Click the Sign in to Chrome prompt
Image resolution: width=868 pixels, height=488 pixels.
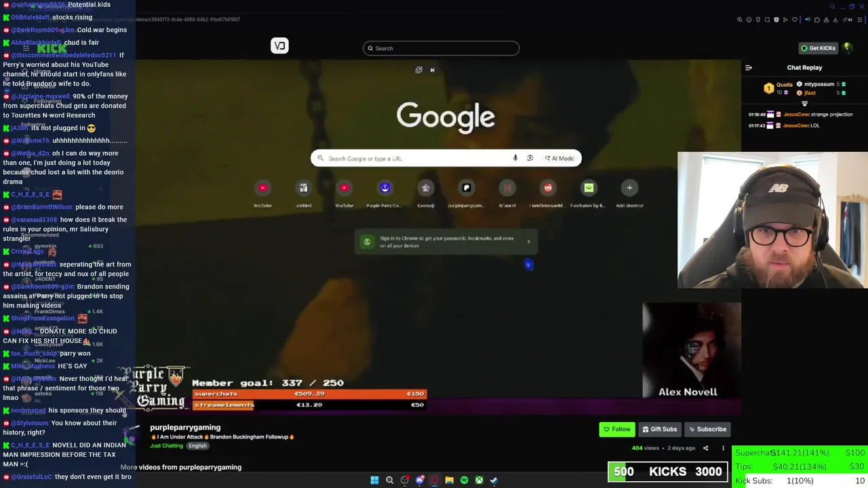pyautogui.click(x=446, y=241)
